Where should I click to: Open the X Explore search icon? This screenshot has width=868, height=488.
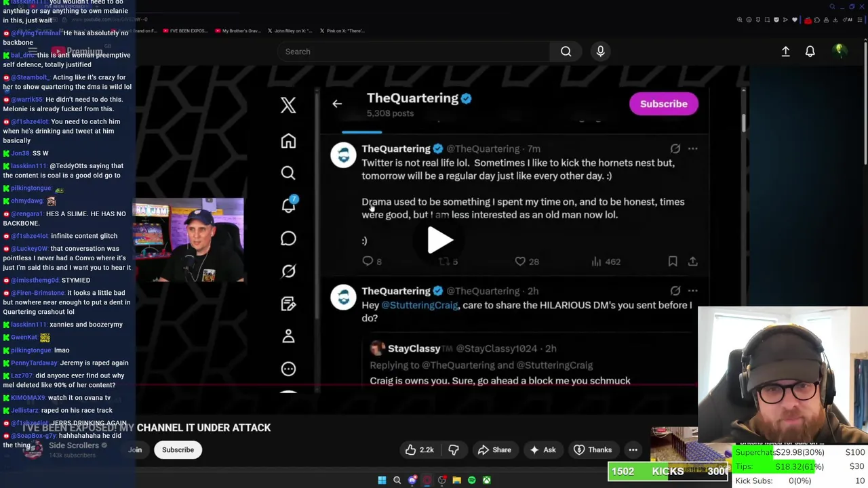point(288,173)
